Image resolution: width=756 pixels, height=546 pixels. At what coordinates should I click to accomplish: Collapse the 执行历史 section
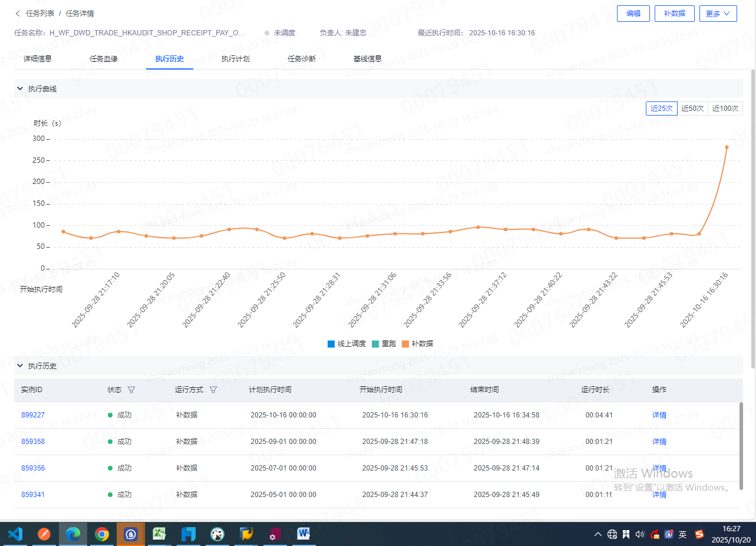tap(21, 366)
